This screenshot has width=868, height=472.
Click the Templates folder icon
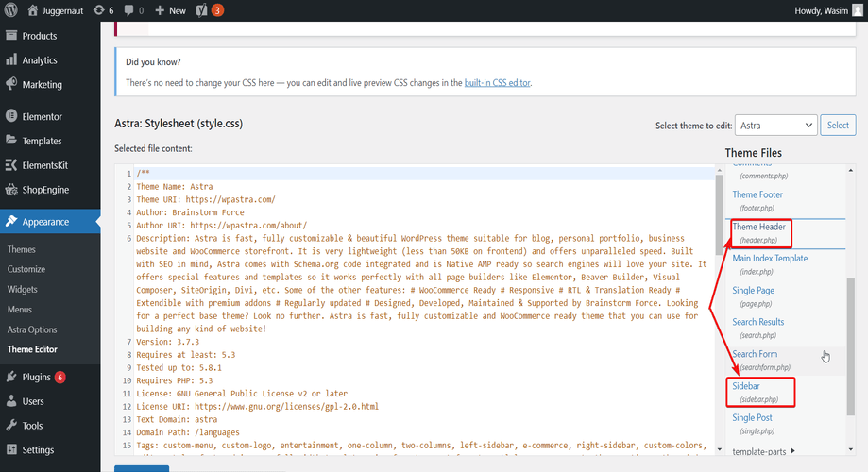click(11, 141)
